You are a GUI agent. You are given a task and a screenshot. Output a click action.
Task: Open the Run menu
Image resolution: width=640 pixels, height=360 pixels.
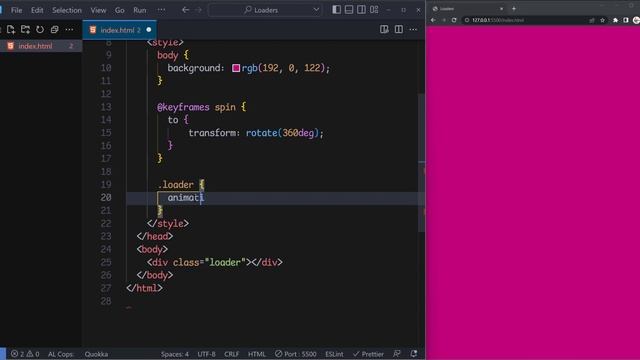point(140,10)
